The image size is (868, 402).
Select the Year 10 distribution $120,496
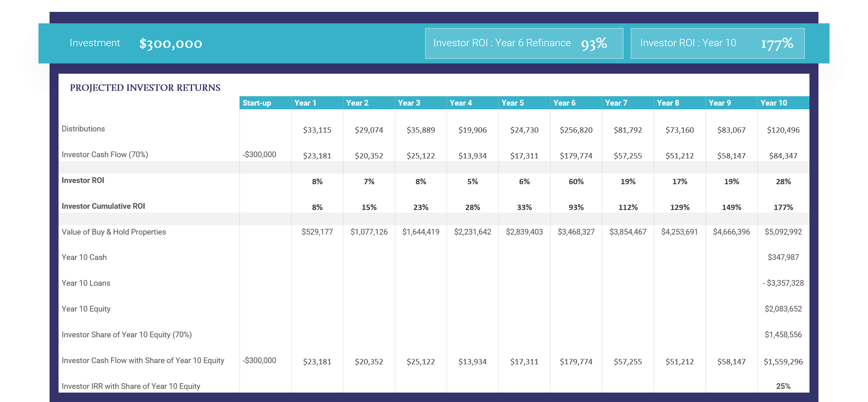(x=783, y=130)
